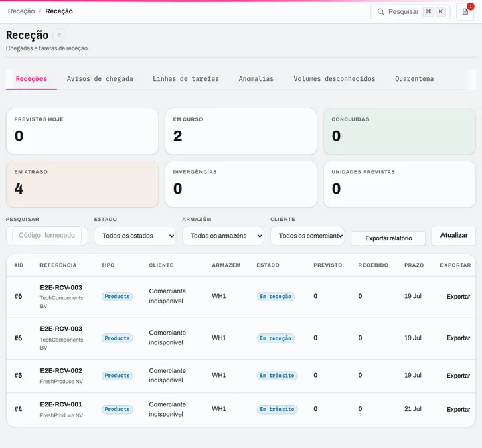
Task: Switch to the Avisos de chegada tab
Action: pyautogui.click(x=100, y=79)
